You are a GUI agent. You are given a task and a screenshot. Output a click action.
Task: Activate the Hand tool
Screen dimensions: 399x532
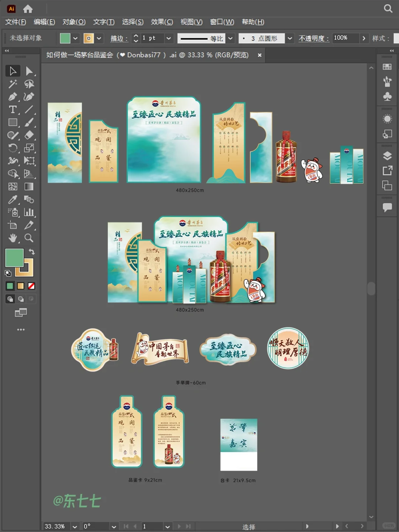13,238
